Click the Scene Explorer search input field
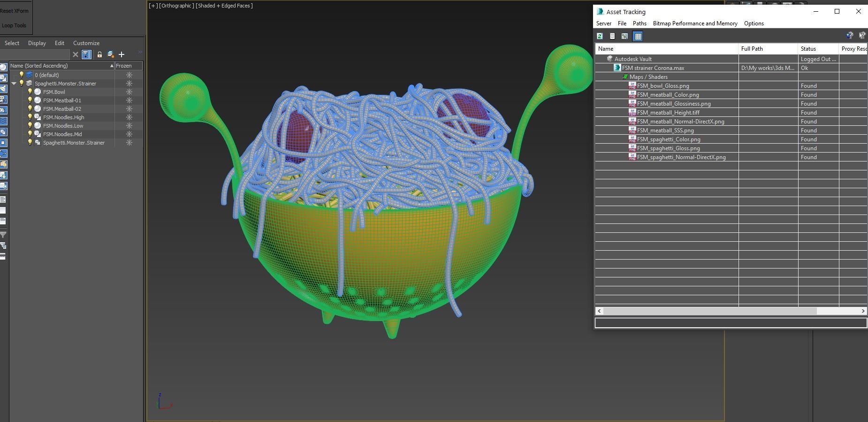Image resolution: width=868 pixels, height=422 pixels. [35, 54]
